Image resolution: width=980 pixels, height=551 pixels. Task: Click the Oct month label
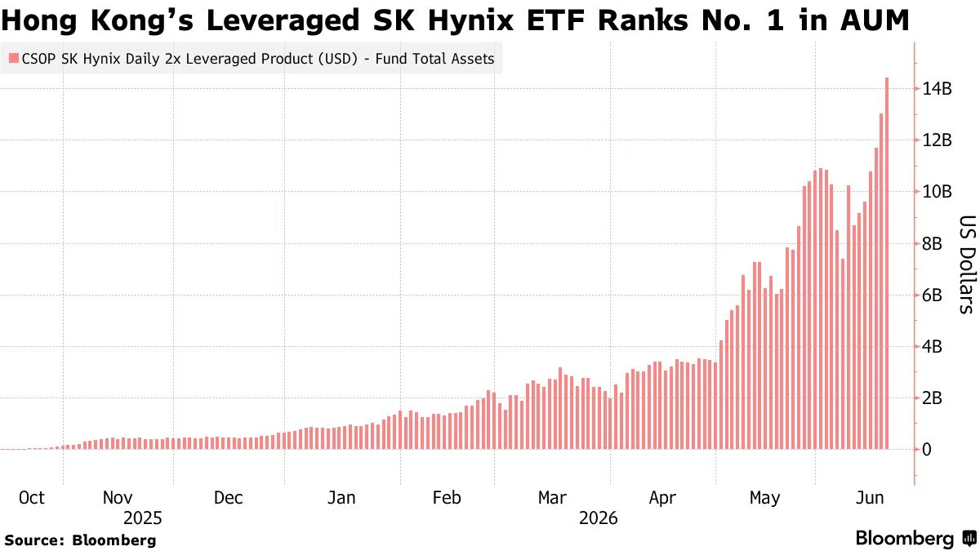tap(31, 497)
